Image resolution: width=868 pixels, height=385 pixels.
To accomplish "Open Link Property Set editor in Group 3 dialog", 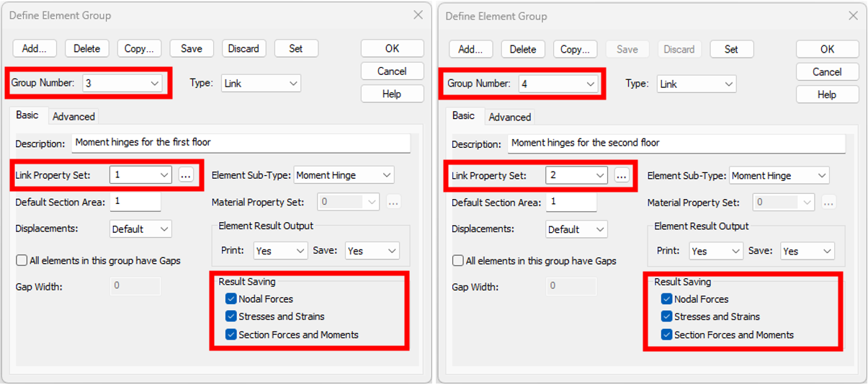I will click(x=186, y=174).
